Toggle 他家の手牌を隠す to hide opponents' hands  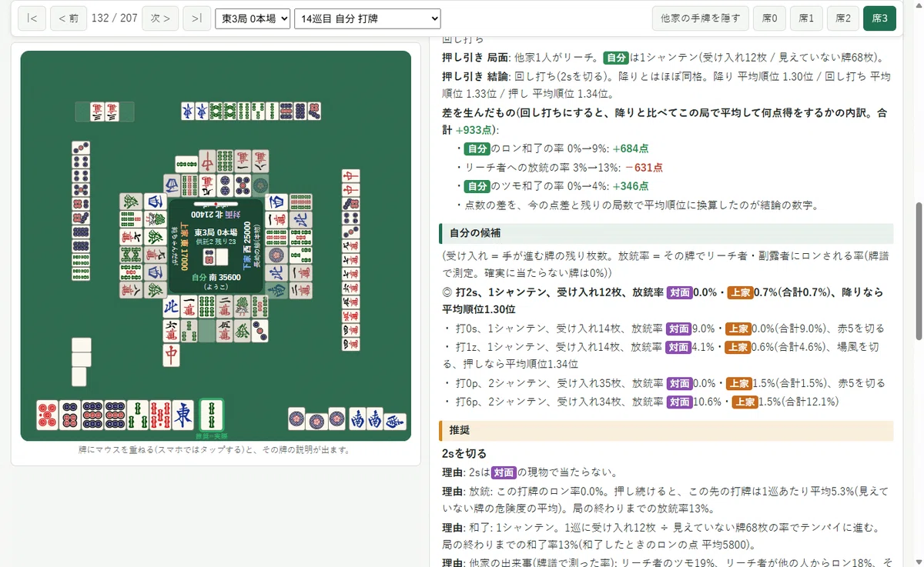pyautogui.click(x=700, y=18)
